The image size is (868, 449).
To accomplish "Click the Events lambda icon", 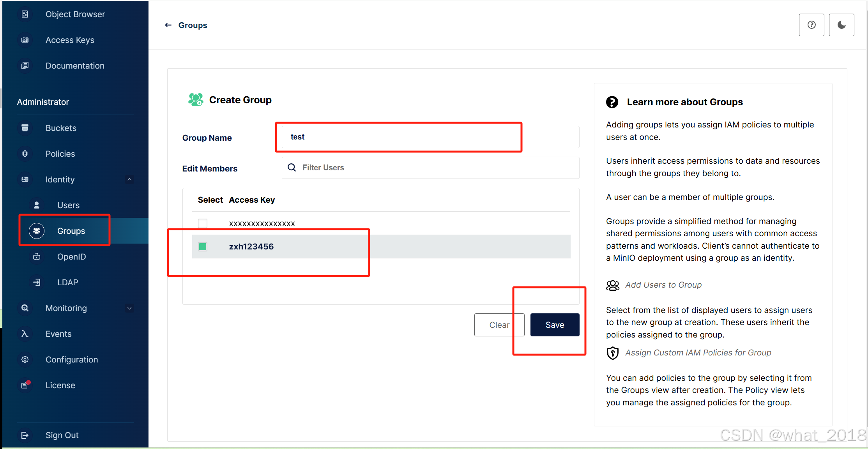I will click(x=25, y=334).
